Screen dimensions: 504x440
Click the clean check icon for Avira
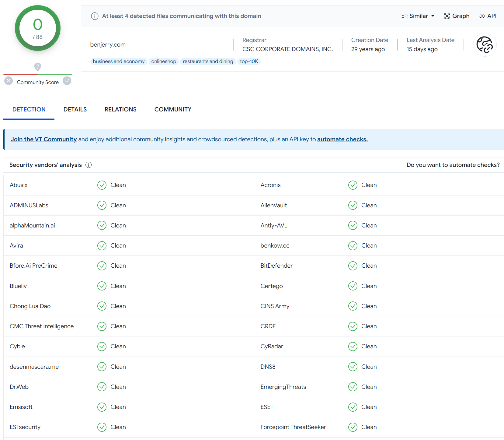pyautogui.click(x=102, y=246)
